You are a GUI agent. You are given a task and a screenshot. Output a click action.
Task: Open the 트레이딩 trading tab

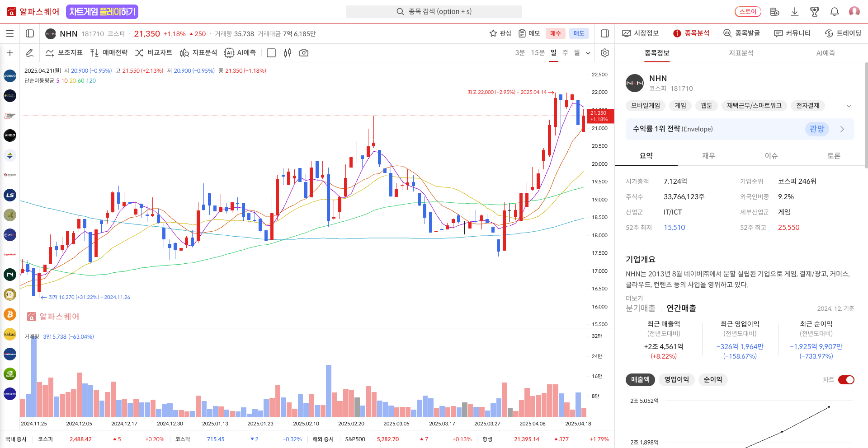[x=843, y=33]
